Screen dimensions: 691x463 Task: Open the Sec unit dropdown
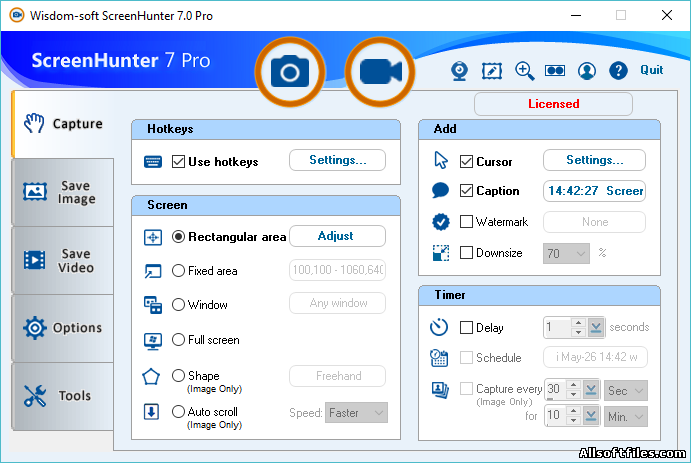626,390
